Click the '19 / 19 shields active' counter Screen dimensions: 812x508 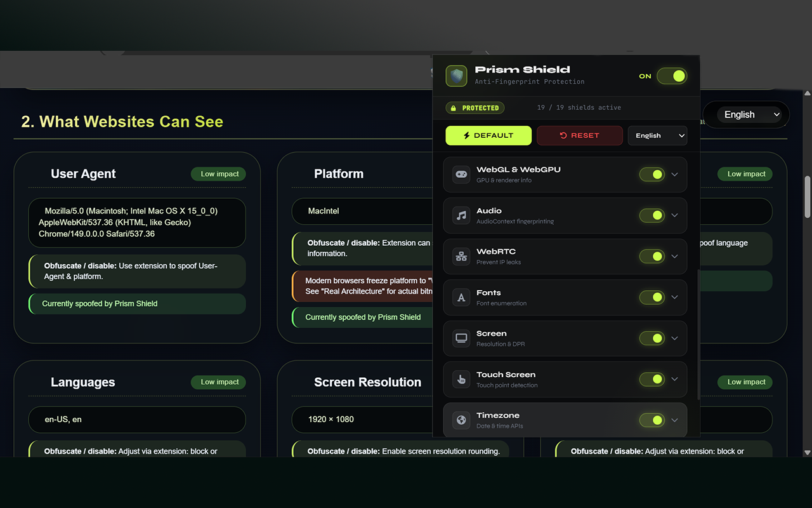579,108
